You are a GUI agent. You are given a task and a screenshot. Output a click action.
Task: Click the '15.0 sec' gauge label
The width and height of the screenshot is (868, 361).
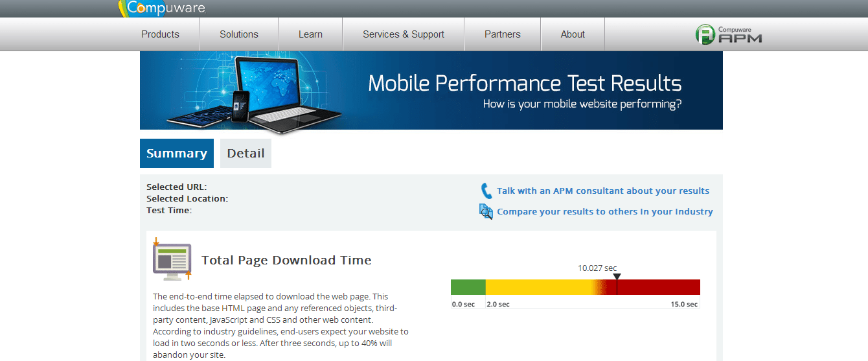(684, 304)
